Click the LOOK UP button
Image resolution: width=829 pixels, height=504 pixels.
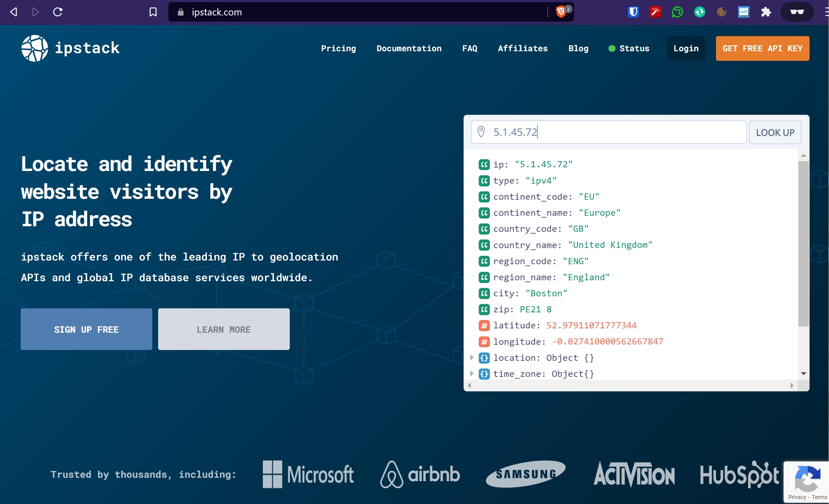coord(775,132)
